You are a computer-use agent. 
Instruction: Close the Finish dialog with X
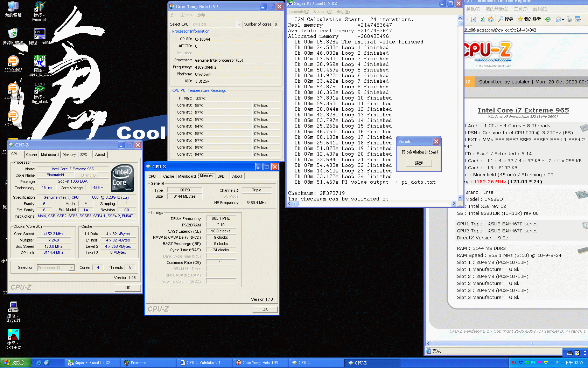pos(436,141)
